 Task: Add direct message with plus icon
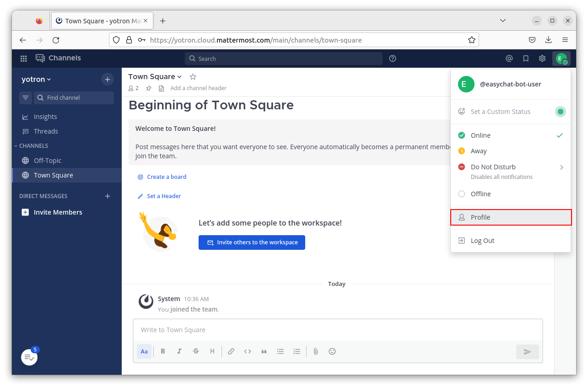coord(108,196)
